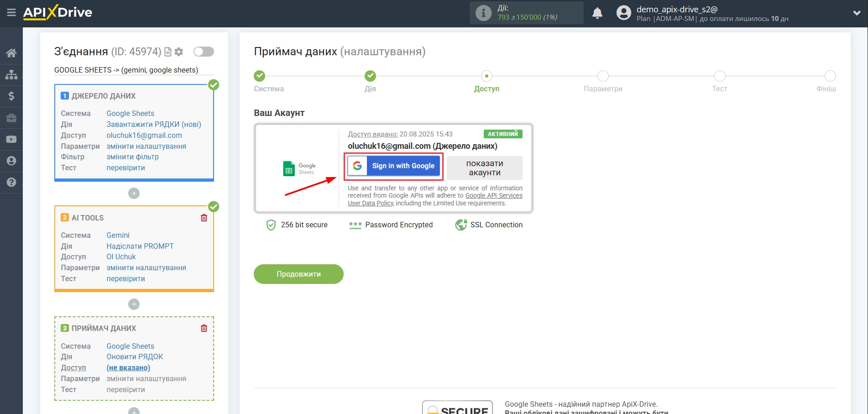The image size is (868, 414).
Task: Open the briefcase sidebar icon
Action: pos(11,118)
